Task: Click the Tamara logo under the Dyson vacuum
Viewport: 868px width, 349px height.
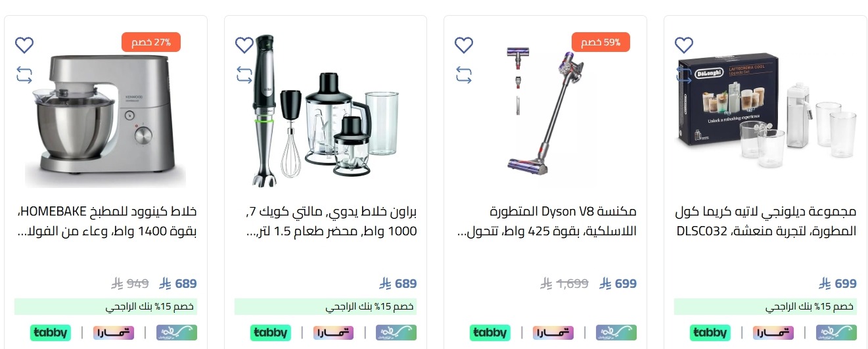Action: coord(553,333)
